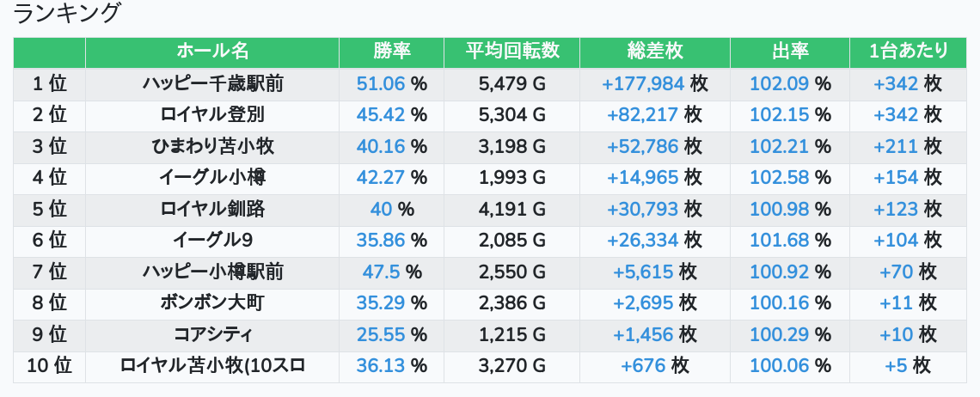The height and width of the screenshot is (397, 980).
Task: Click the ランキング heading
Action: (x=67, y=14)
